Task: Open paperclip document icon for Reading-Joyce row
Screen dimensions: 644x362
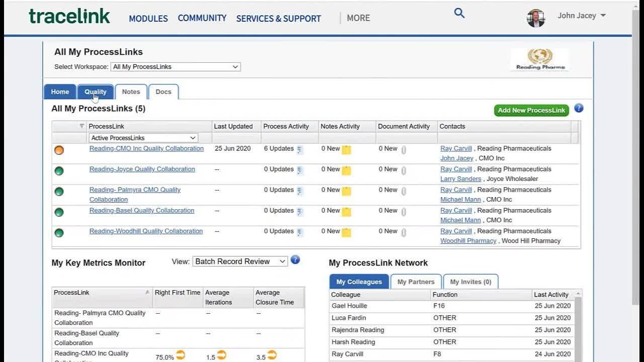Action: [404, 170]
